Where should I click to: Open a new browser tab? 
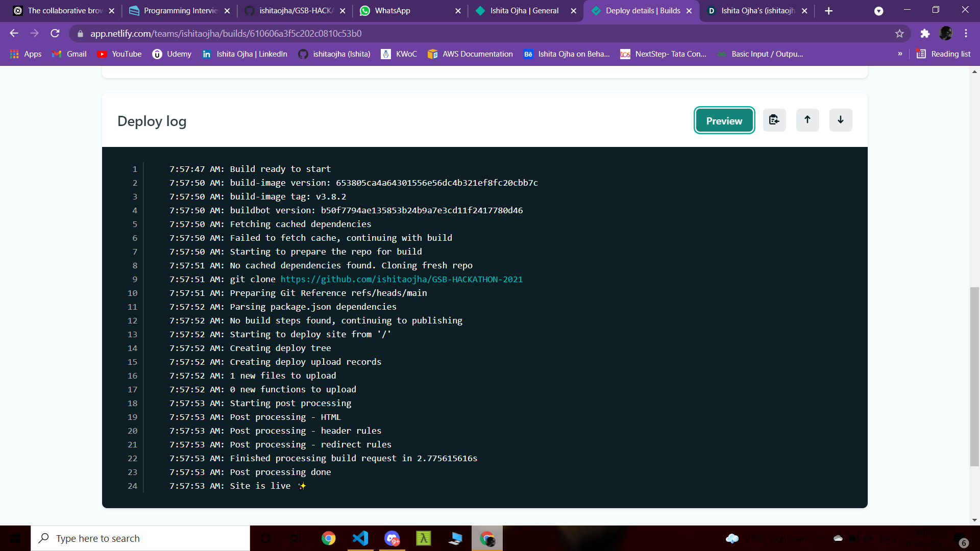coord(828,11)
